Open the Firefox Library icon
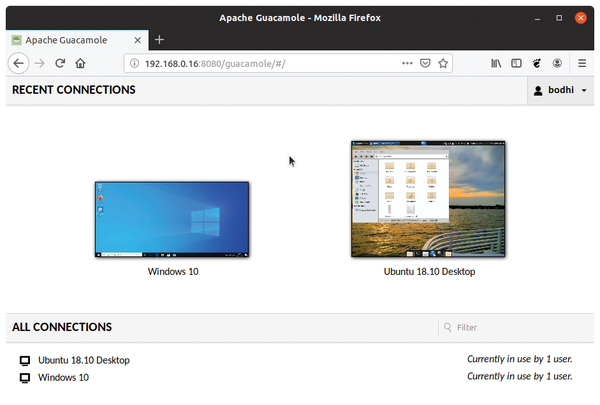This screenshot has height=405, width=600. point(496,62)
